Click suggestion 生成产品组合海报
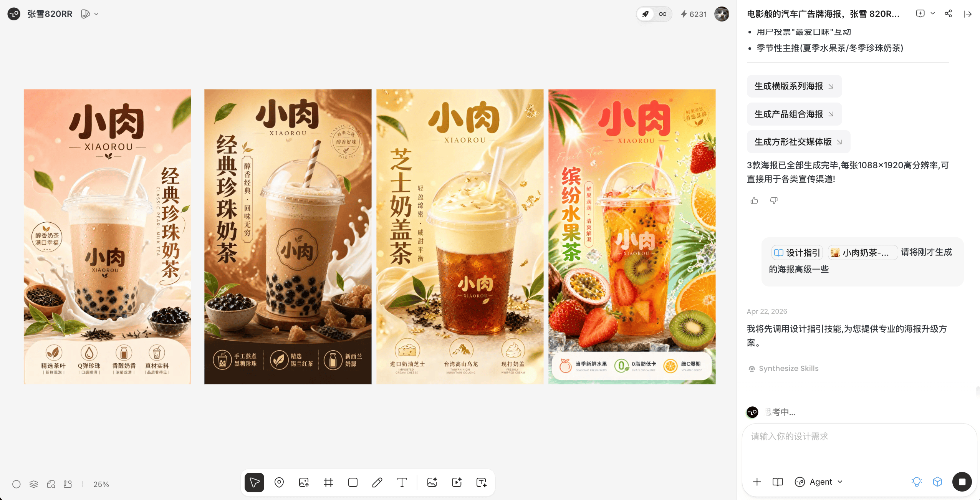This screenshot has height=500, width=980. click(x=794, y=114)
